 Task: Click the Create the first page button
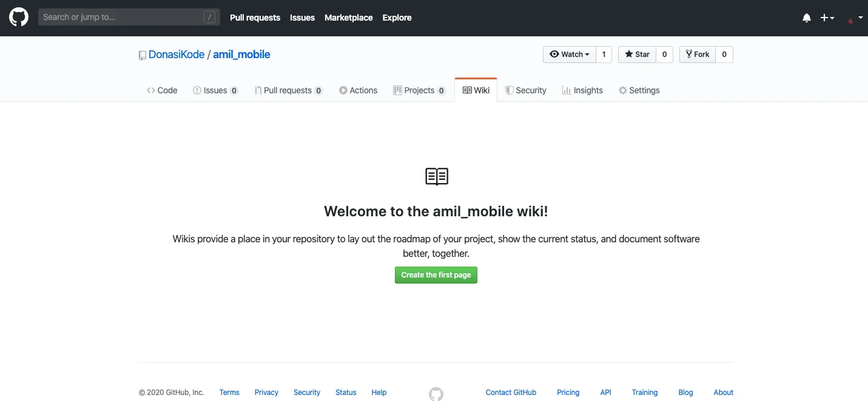(x=436, y=274)
